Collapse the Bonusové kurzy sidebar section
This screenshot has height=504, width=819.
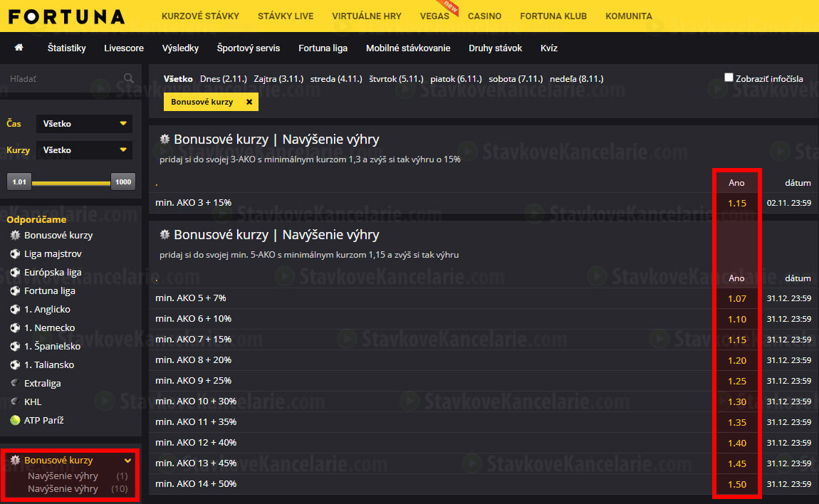pos(127,461)
